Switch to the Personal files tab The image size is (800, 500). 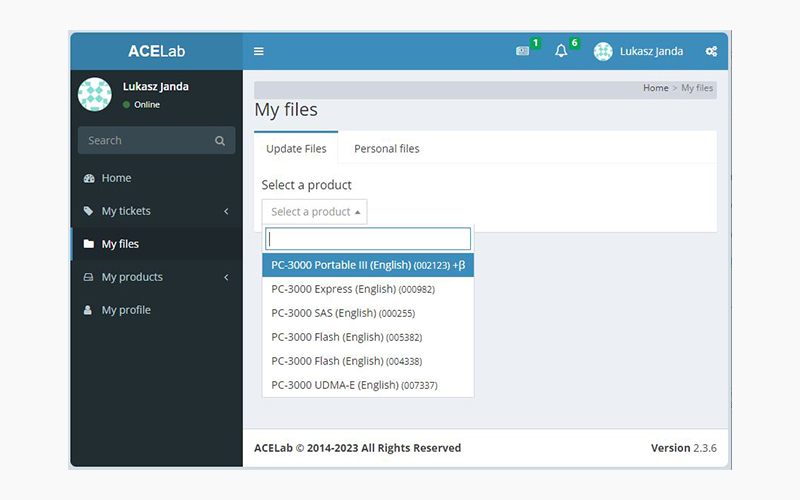pyautogui.click(x=387, y=148)
